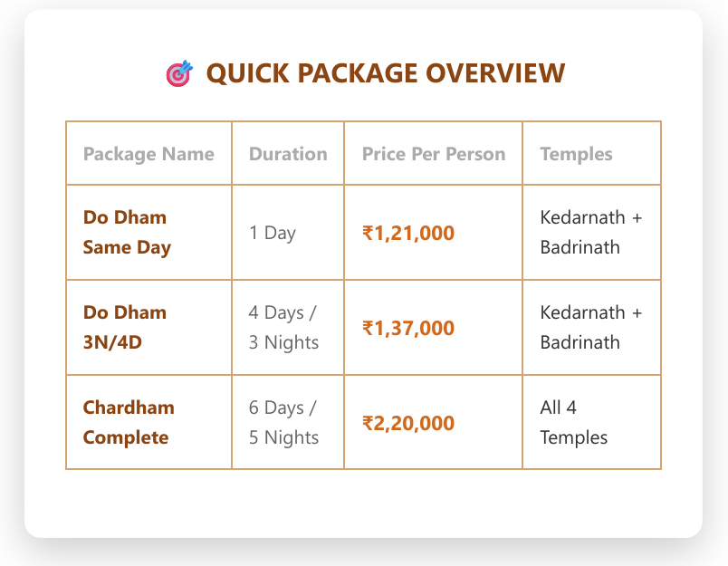Click the temples cell for Do Dham 3N/4D
728x566 pixels.
coord(590,328)
